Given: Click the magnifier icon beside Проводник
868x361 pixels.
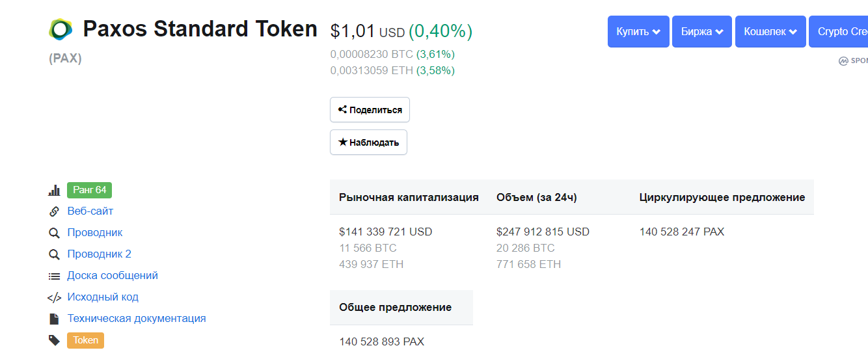Looking at the screenshot, I should pyautogui.click(x=54, y=233).
